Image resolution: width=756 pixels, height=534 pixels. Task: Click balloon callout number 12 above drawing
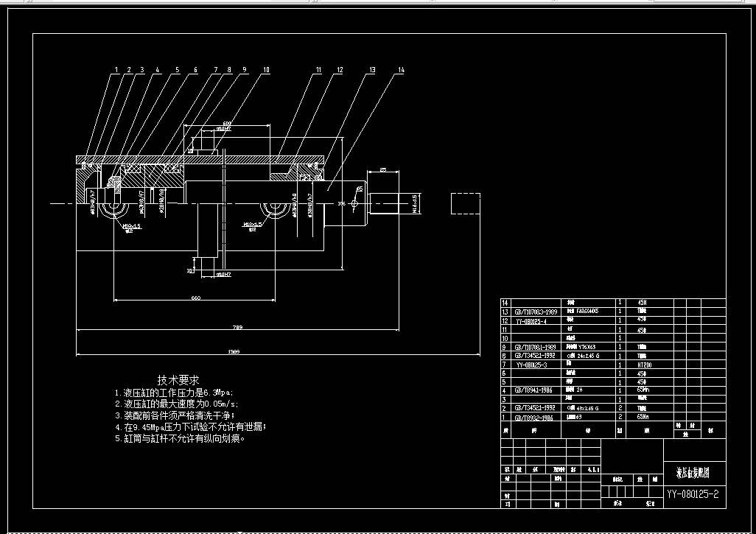pyautogui.click(x=340, y=70)
